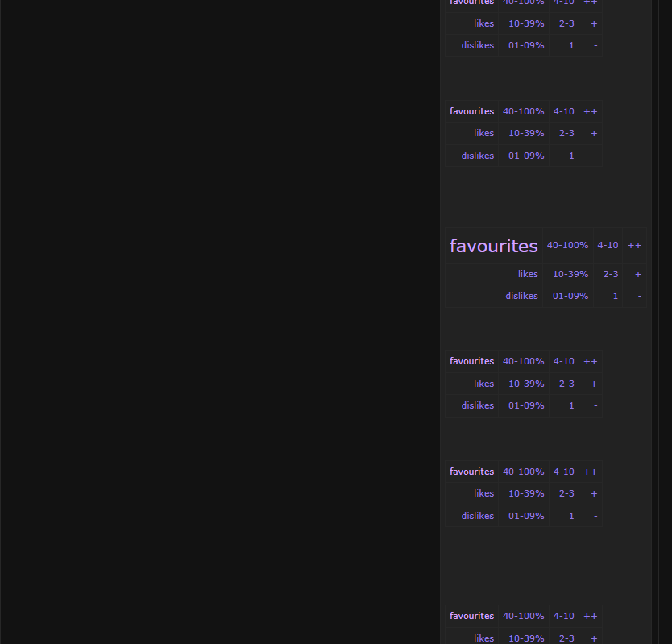The width and height of the screenshot is (672, 644).
Task: Click "dislikes" in the topmost partially visible table
Action: pyautogui.click(x=477, y=45)
